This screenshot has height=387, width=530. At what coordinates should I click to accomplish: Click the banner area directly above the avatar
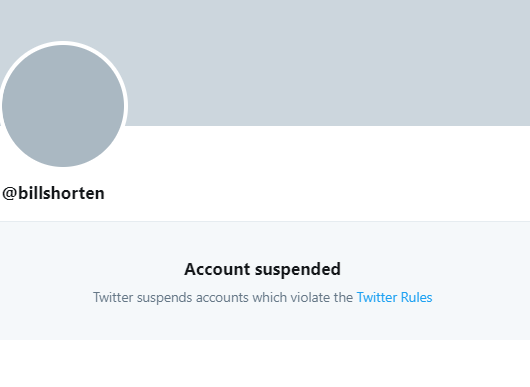[x=63, y=20]
